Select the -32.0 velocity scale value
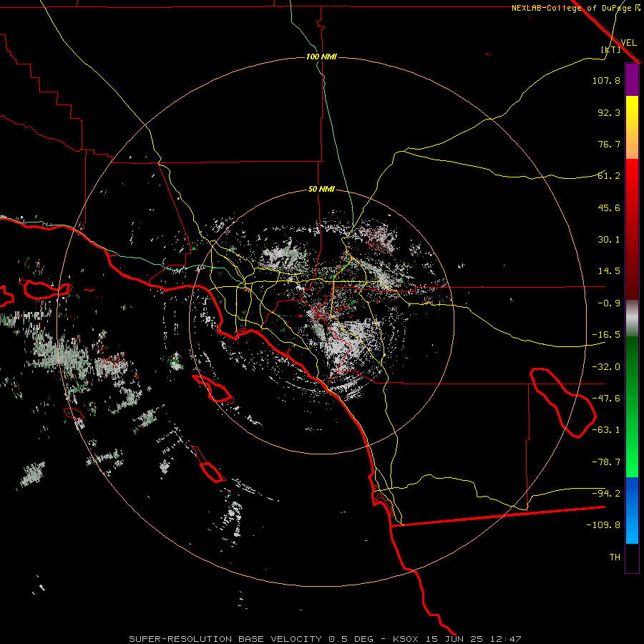Screen dimensions: 644x644 606,367
